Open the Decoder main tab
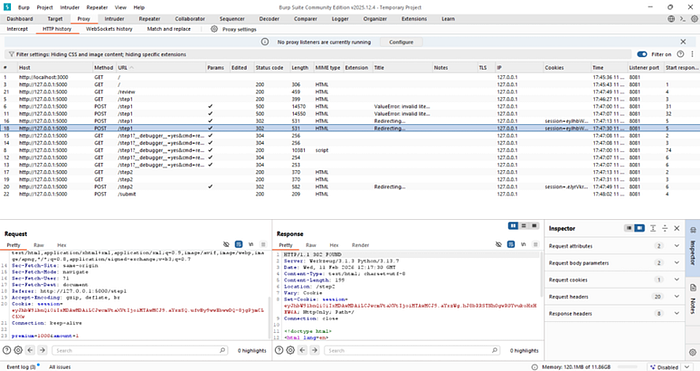The height and width of the screenshot is (371, 700). [x=269, y=19]
